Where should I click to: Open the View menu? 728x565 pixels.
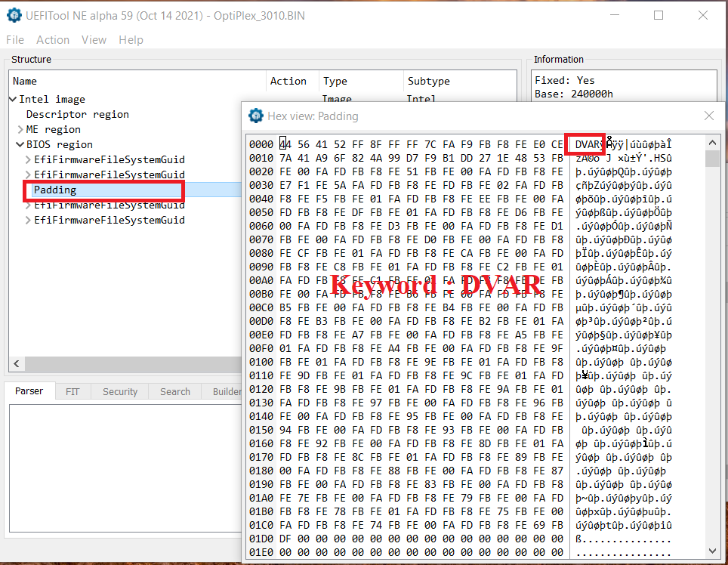tap(94, 40)
